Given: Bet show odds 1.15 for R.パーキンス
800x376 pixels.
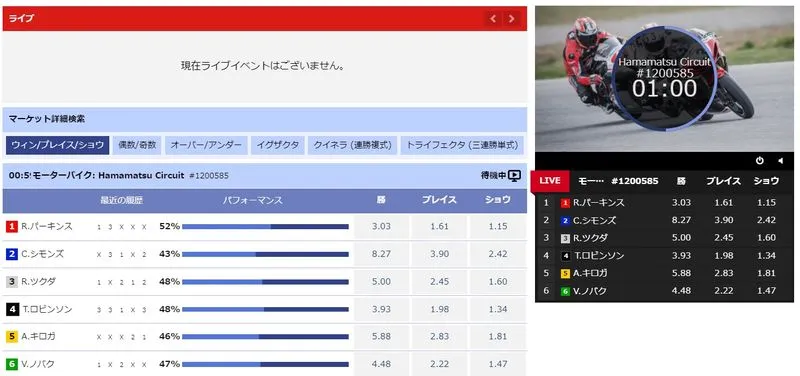Looking at the screenshot, I should pos(497,227).
